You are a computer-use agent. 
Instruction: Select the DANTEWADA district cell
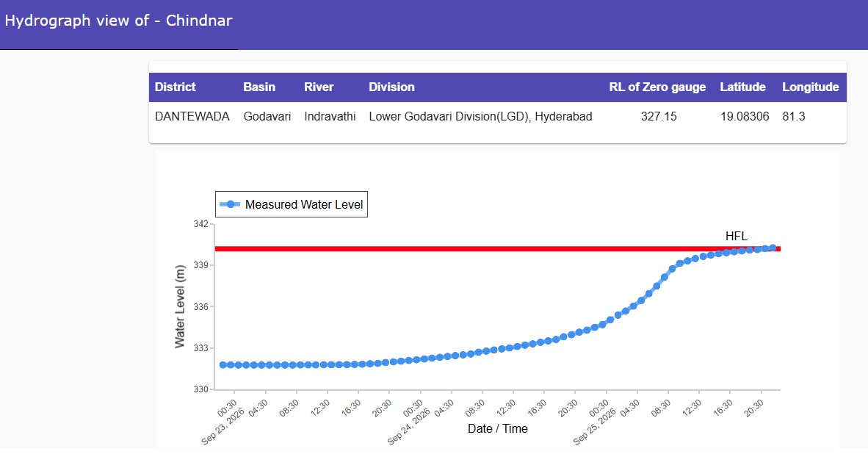point(192,116)
